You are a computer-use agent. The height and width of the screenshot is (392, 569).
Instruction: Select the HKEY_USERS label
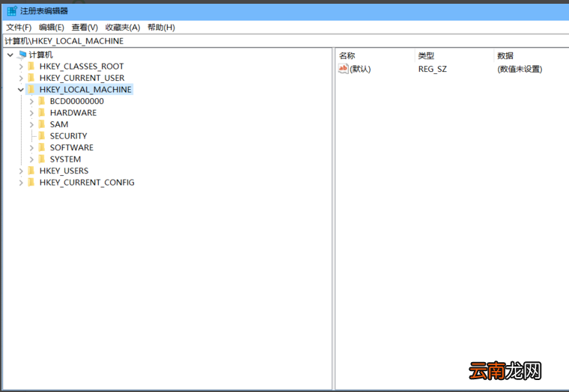pos(64,171)
